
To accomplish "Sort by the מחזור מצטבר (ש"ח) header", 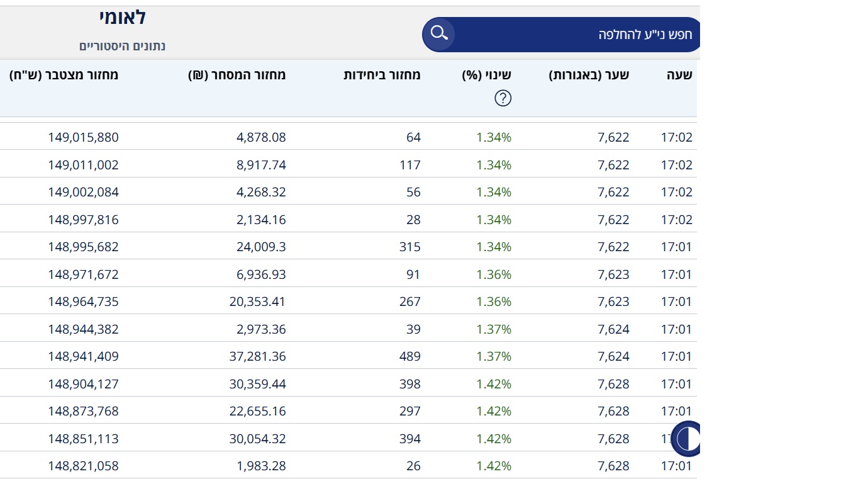I will click(64, 75).
